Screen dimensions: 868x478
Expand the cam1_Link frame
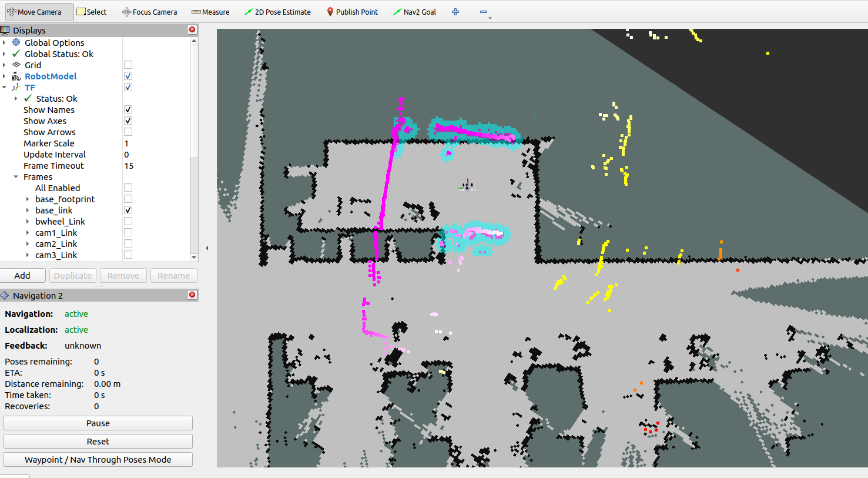28,233
